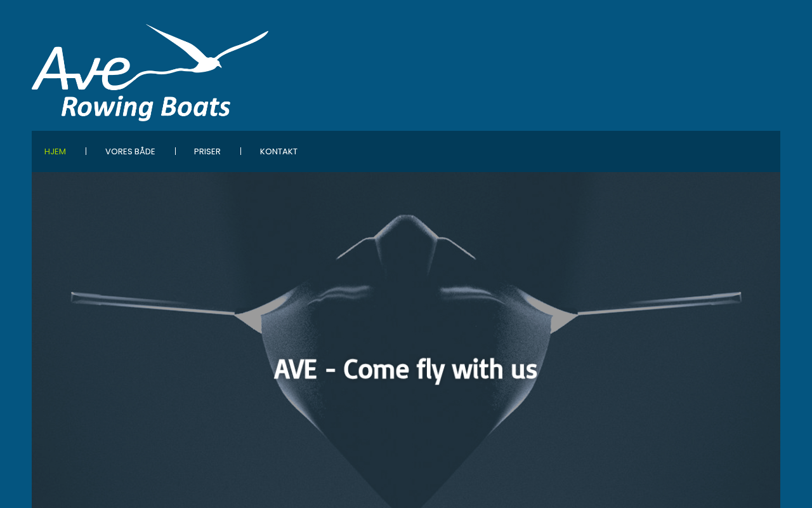Click the right oar in the hero image
Image resolution: width=812 pixels, height=508 pixels.
point(660,303)
